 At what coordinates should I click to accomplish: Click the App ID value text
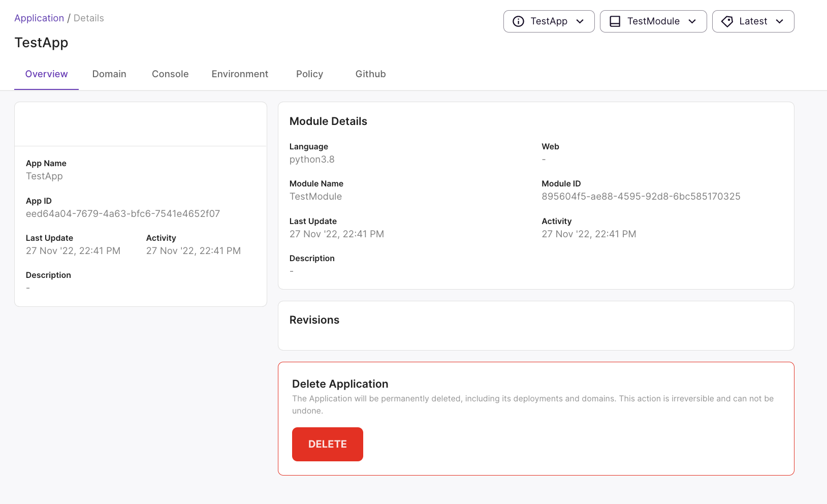[123, 214]
